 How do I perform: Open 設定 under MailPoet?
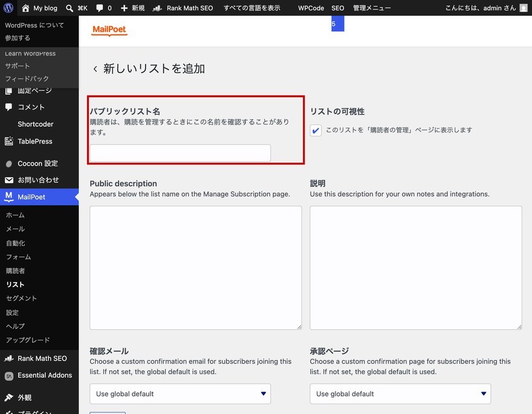tap(12, 312)
